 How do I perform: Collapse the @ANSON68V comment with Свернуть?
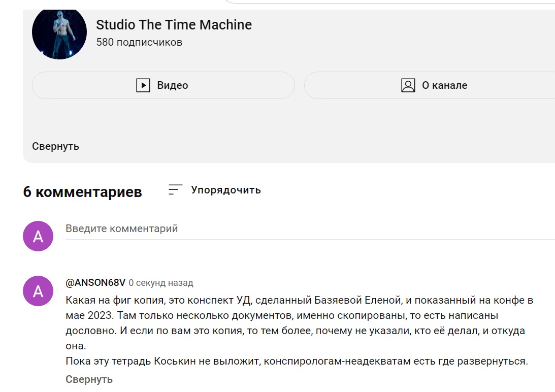point(89,379)
